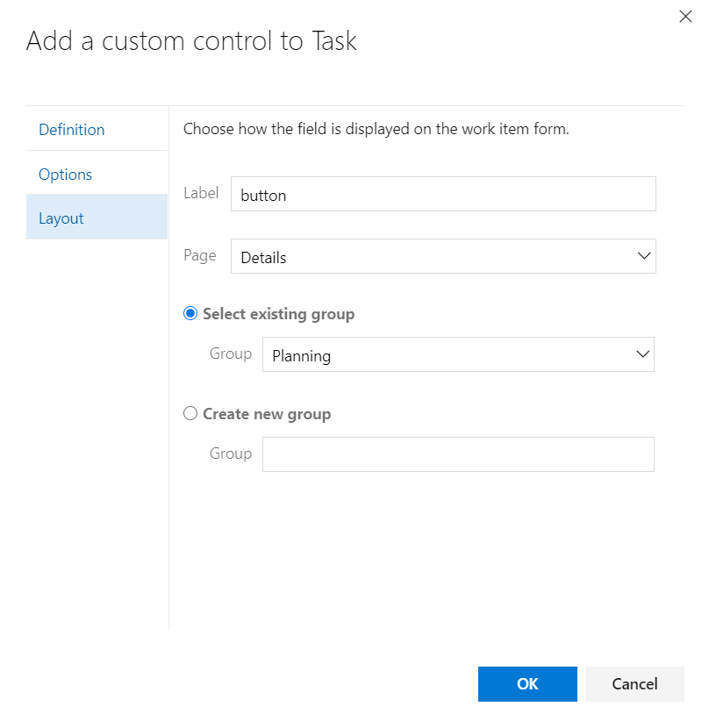Screen dimensions: 709x728
Task: Click the 'Label' caption beside the text box
Action: (201, 193)
